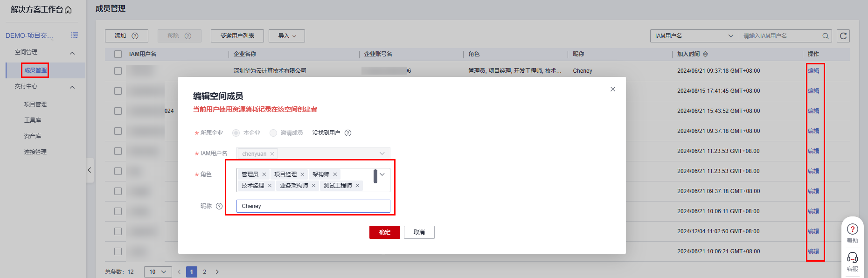Click the DEMO-项目交 project name
Screen dimensions: 868x278
[29, 35]
